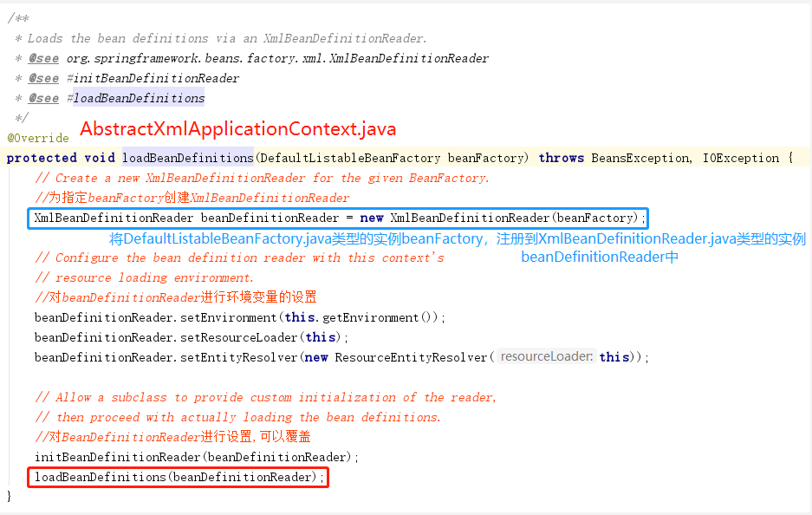Click the 'protected' keyword
The image size is (812, 515).
(42, 158)
